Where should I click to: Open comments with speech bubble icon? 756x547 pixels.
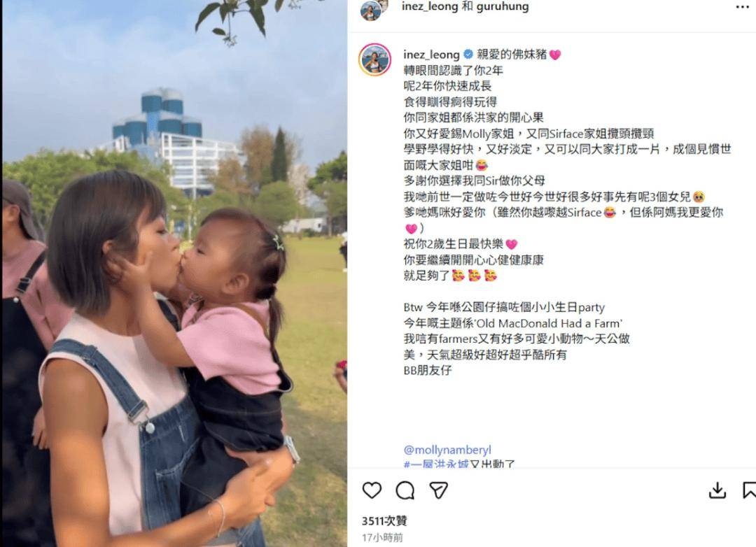click(405, 490)
